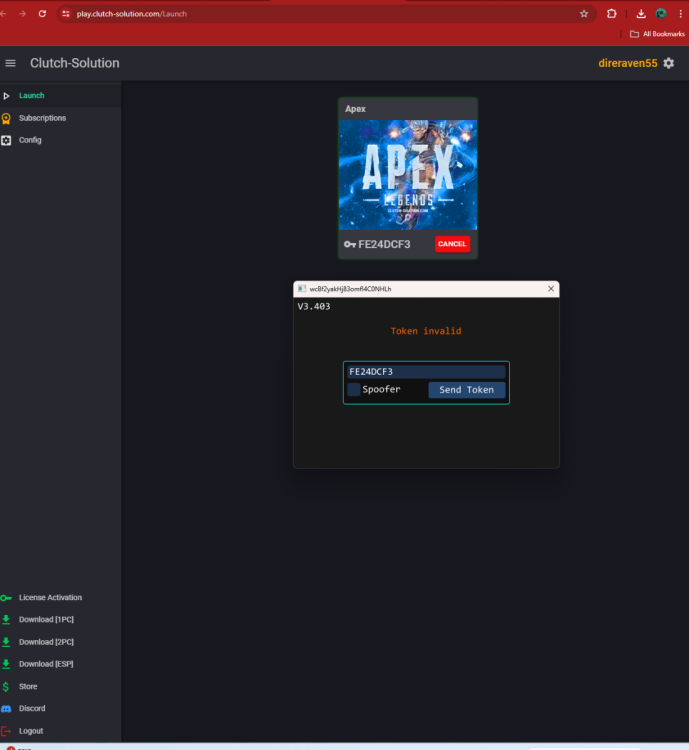Select Download [ESP] in the sidebar

tap(46, 664)
